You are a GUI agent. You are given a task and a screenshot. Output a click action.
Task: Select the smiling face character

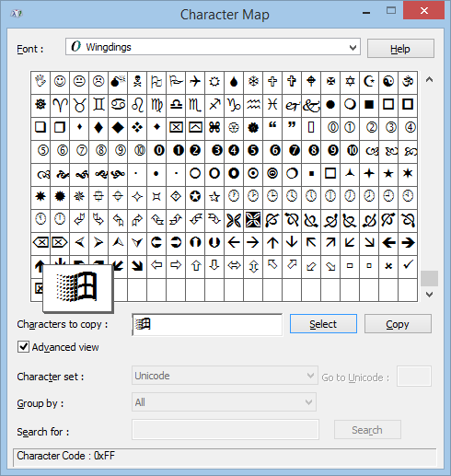tap(60, 82)
